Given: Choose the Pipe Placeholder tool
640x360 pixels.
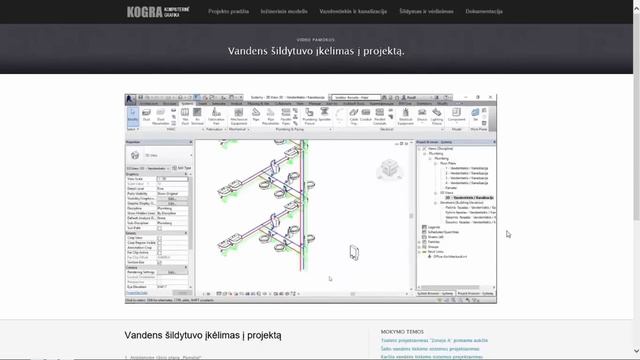Looking at the screenshot, I should [271, 116].
